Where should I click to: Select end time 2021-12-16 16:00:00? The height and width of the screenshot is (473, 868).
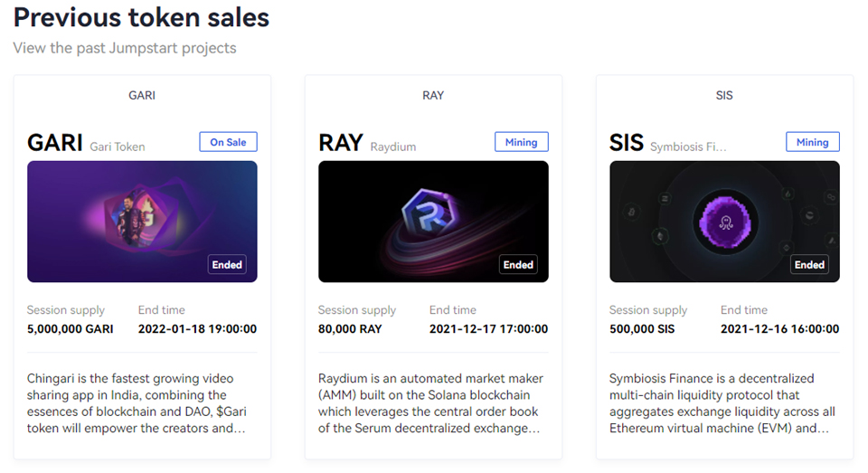pyautogui.click(x=780, y=329)
